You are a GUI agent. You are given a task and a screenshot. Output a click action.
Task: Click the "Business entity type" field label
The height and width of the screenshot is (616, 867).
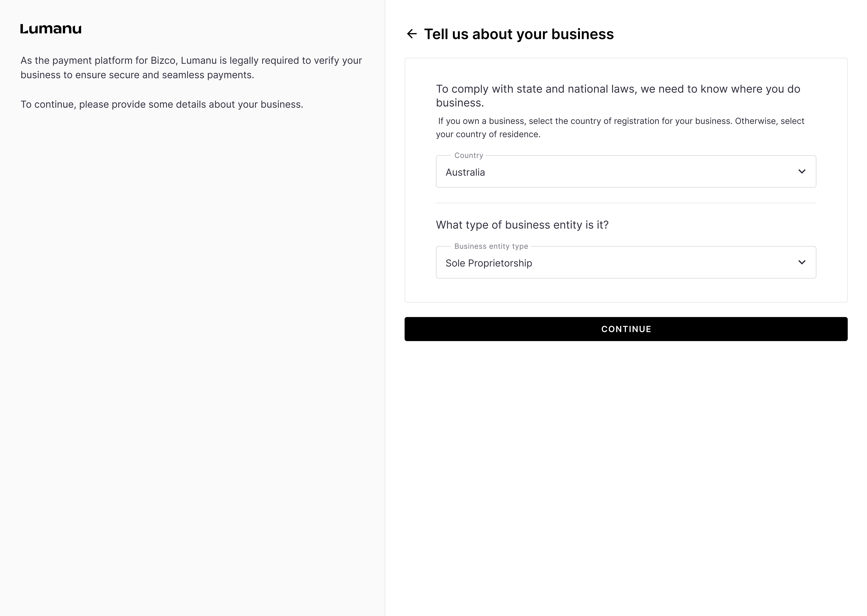click(x=491, y=246)
